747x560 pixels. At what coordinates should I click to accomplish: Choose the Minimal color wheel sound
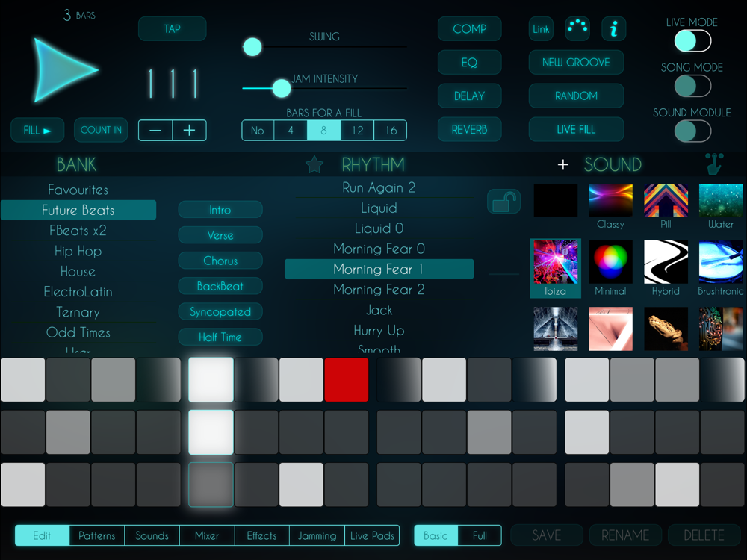(x=610, y=263)
